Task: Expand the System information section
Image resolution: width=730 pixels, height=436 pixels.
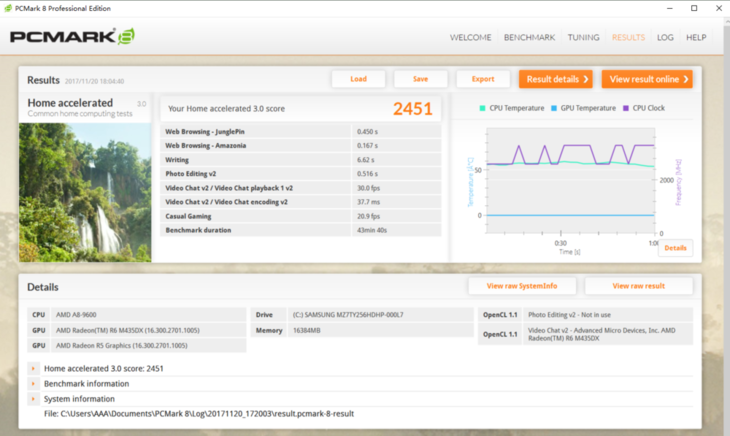Action: pyautogui.click(x=34, y=398)
